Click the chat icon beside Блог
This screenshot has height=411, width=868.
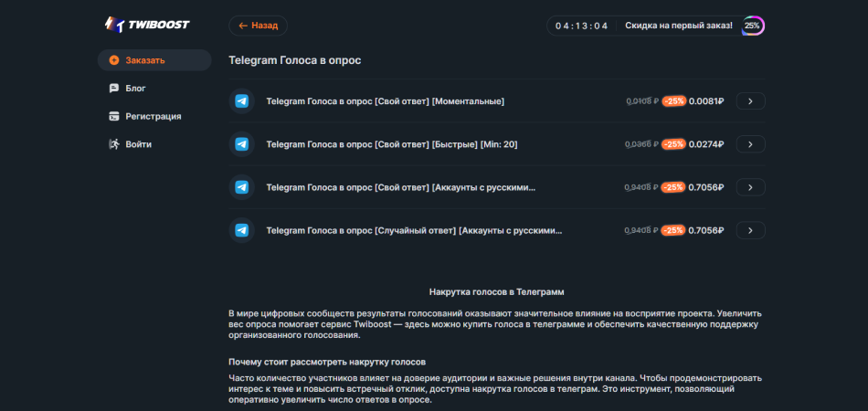pyautogui.click(x=114, y=89)
